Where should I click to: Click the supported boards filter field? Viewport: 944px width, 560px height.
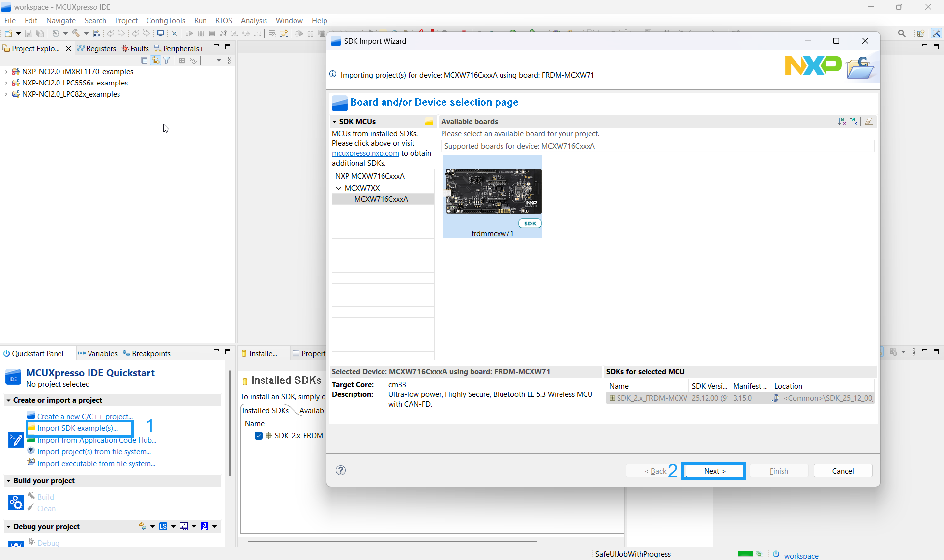657,146
